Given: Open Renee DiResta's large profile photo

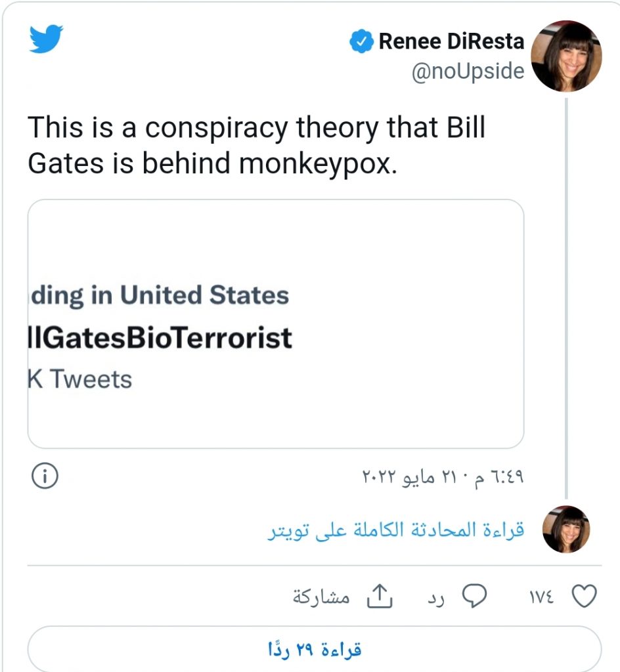Looking at the screenshot, I should coord(566,56).
